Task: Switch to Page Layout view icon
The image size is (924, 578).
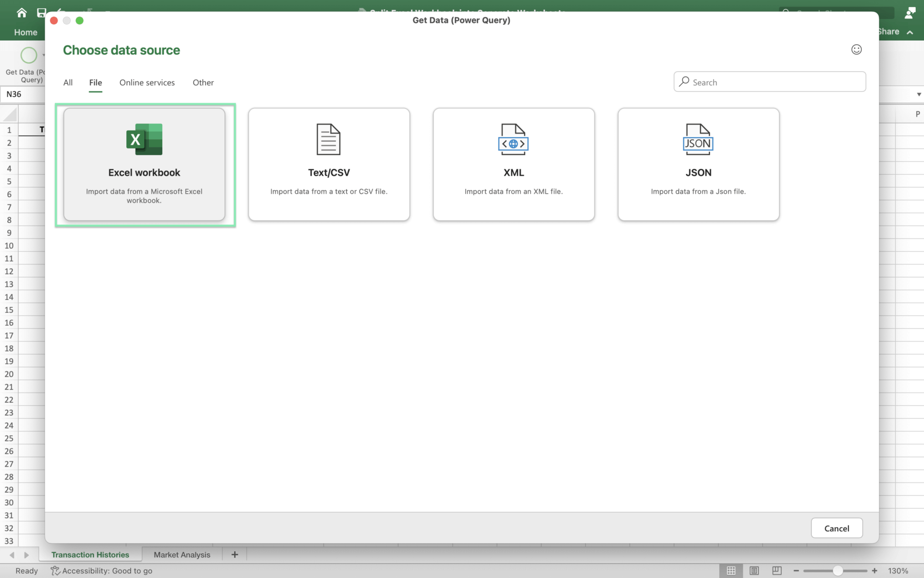Action: tap(754, 571)
